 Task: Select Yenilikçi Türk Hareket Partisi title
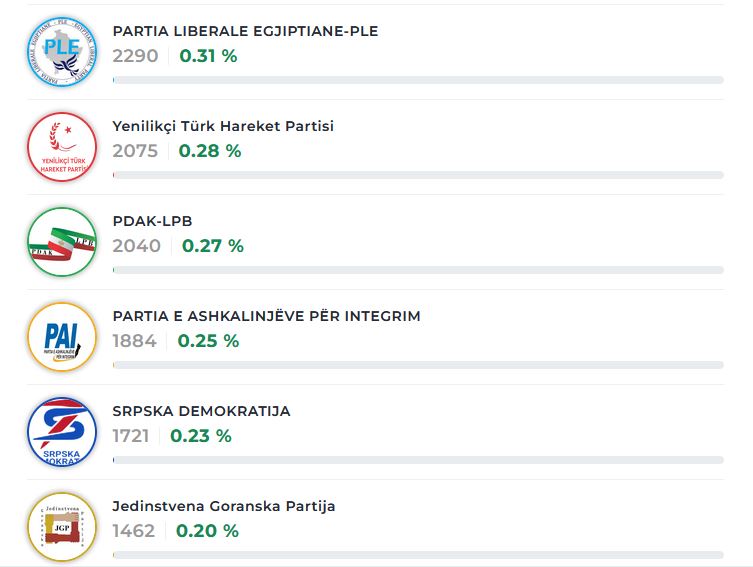223,126
